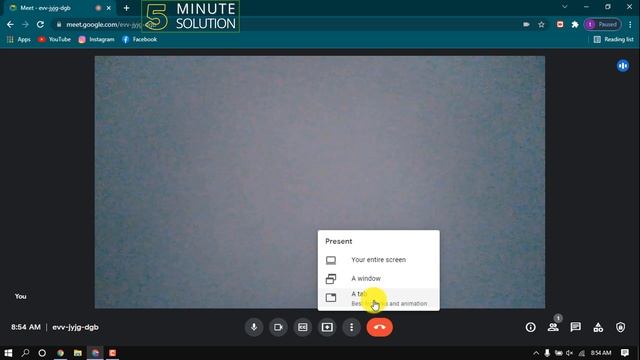
Task: Close the Meet browser tab
Action: click(x=109, y=8)
